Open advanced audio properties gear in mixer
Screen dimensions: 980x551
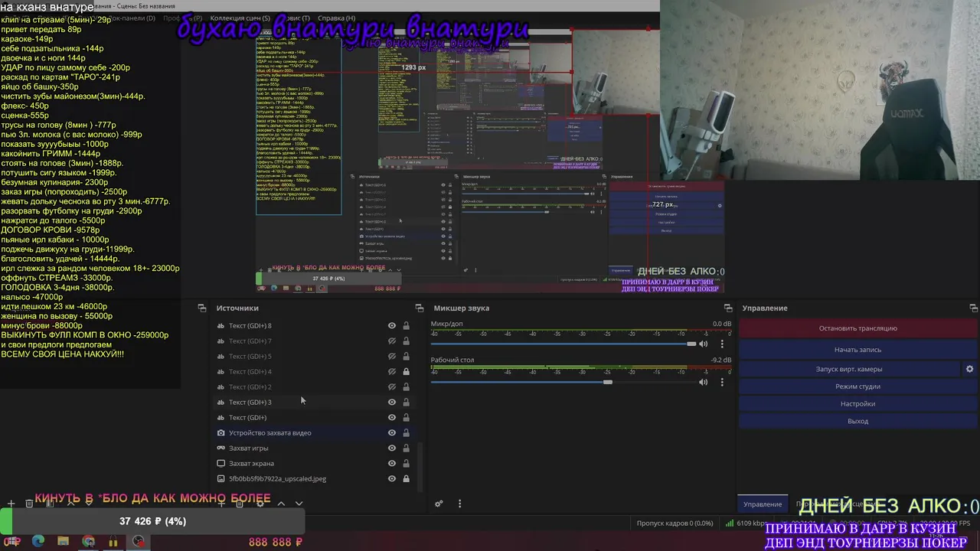pyautogui.click(x=439, y=504)
